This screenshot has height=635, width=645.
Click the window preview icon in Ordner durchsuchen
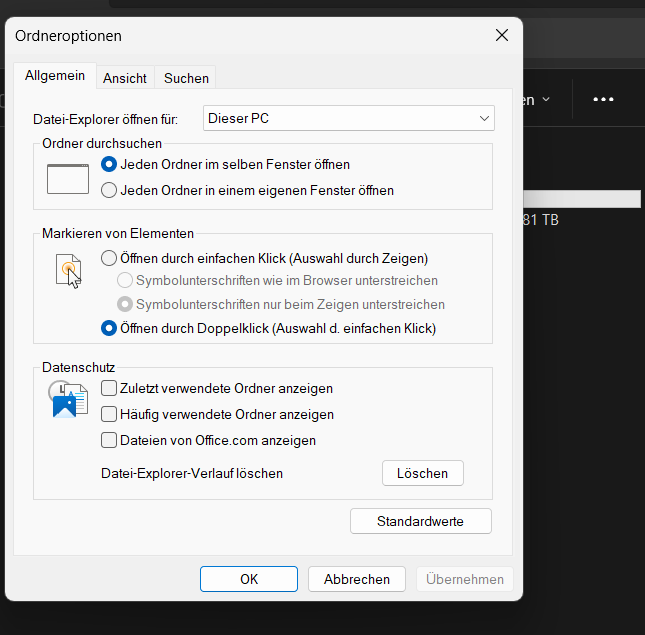[x=68, y=179]
